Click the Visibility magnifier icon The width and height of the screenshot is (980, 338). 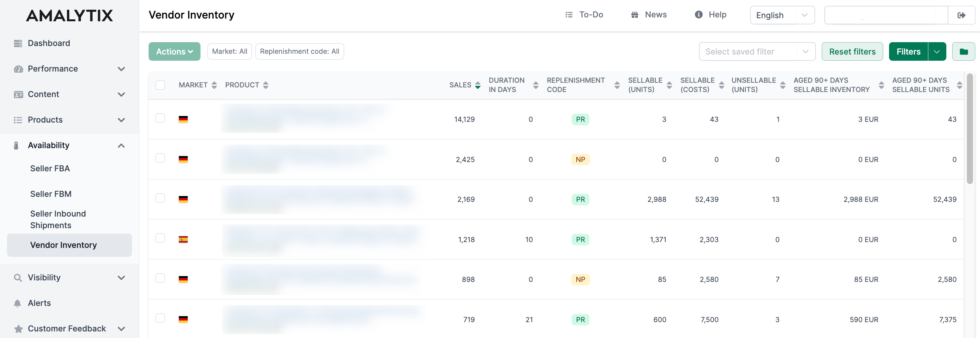(x=18, y=278)
